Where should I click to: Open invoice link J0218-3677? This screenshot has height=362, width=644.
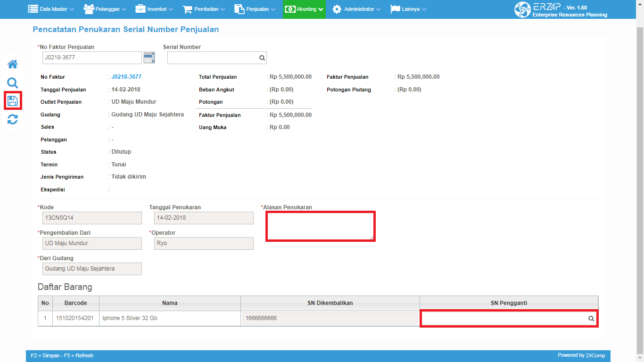point(126,77)
